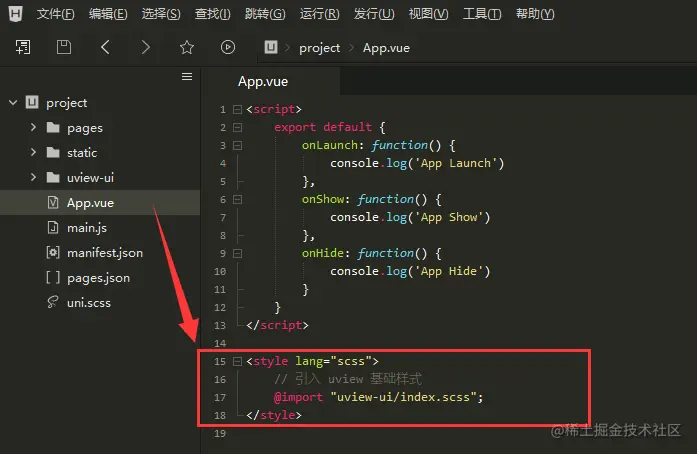Click the uni.scss file icon
697x454 pixels.
pyautogui.click(x=52, y=302)
